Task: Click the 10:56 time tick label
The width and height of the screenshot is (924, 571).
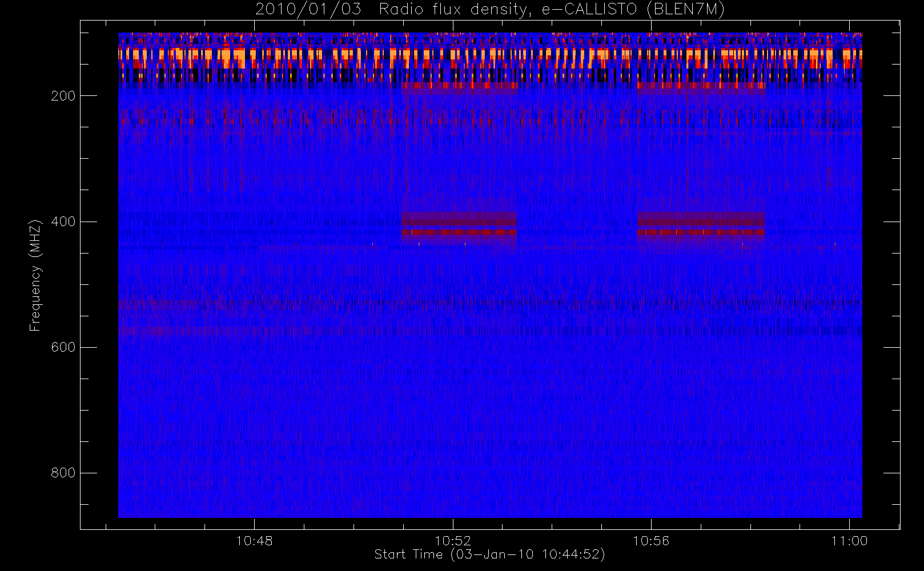Action: pyautogui.click(x=651, y=541)
